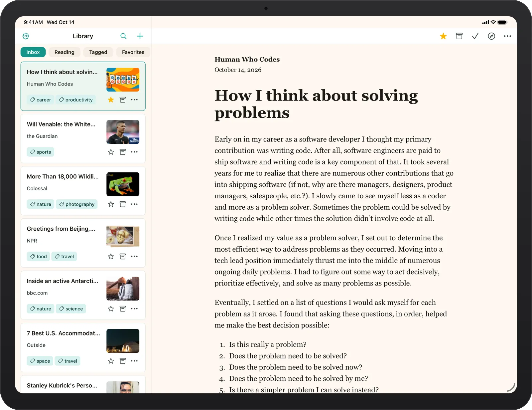
Task: Search the library with the magnifier icon
Action: [x=123, y=36]
